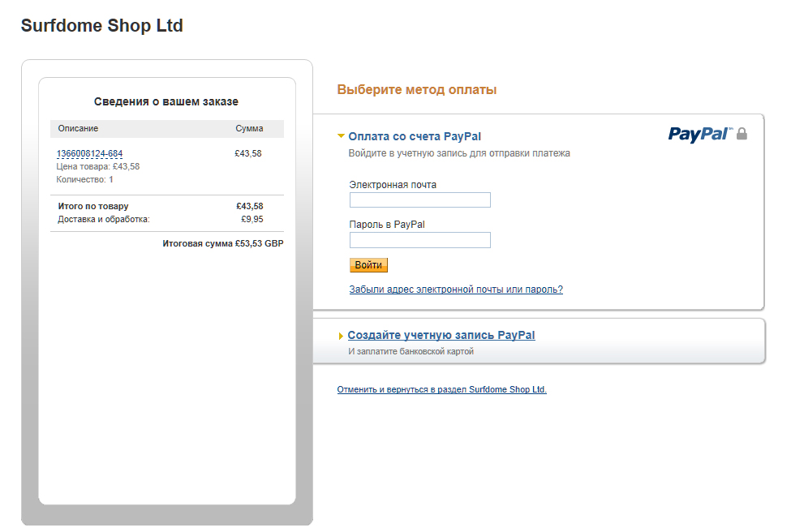Click the 'И заплатите банковской картой' subtitle
The width and height of the screenshot is (804, 532).
(x=411, y=351)
